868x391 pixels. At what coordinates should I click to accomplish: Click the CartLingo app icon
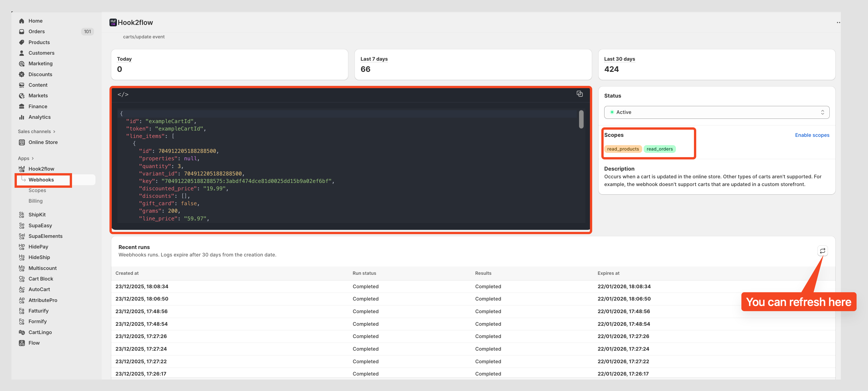click(x=21, y=332)
